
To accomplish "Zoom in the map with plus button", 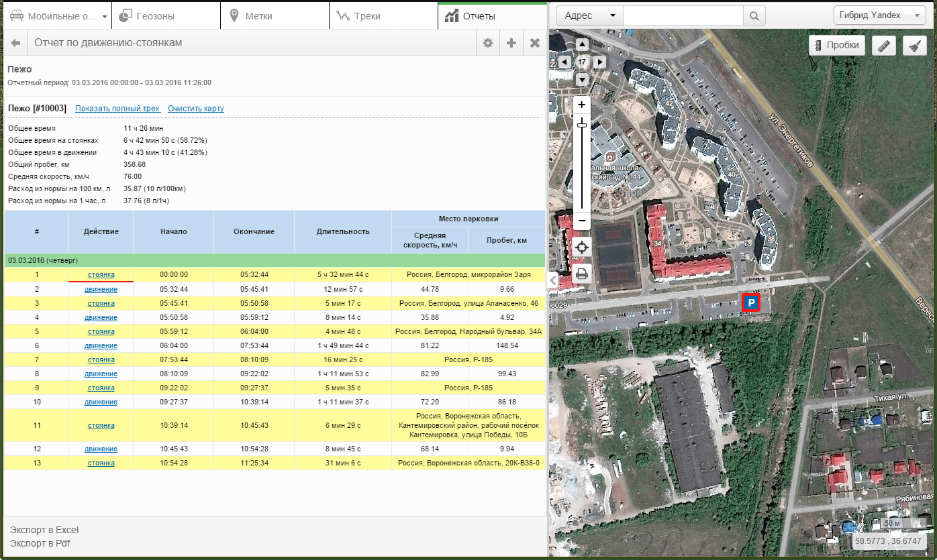I will click(x=582, y=105).
